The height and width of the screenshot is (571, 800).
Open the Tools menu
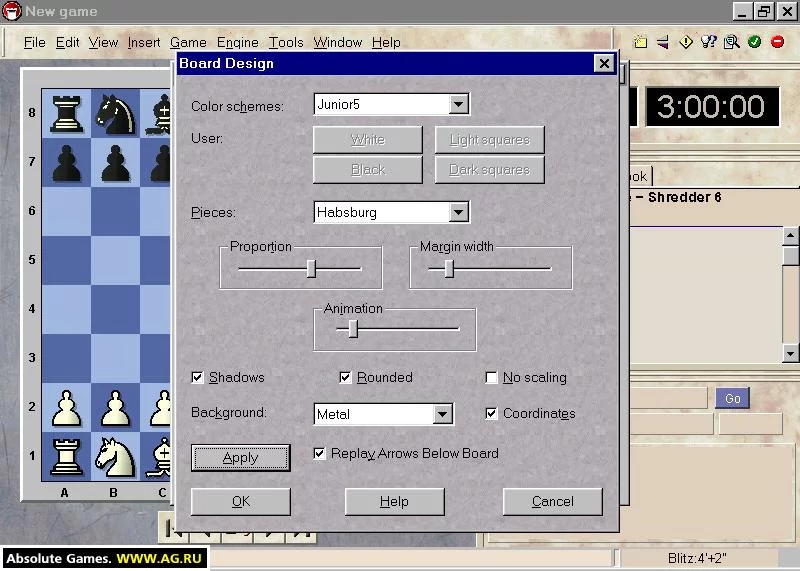286,42
